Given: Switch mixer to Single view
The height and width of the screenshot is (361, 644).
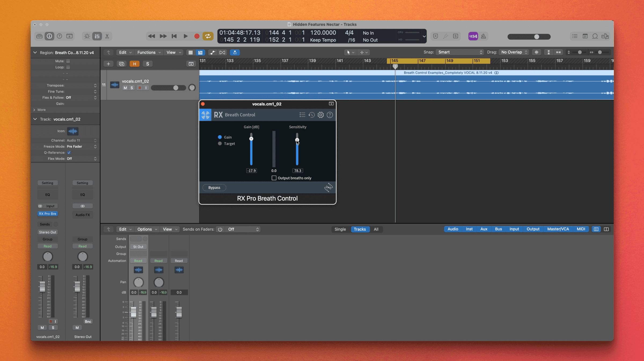Looking at the screenshot, I should coord(340,229).
